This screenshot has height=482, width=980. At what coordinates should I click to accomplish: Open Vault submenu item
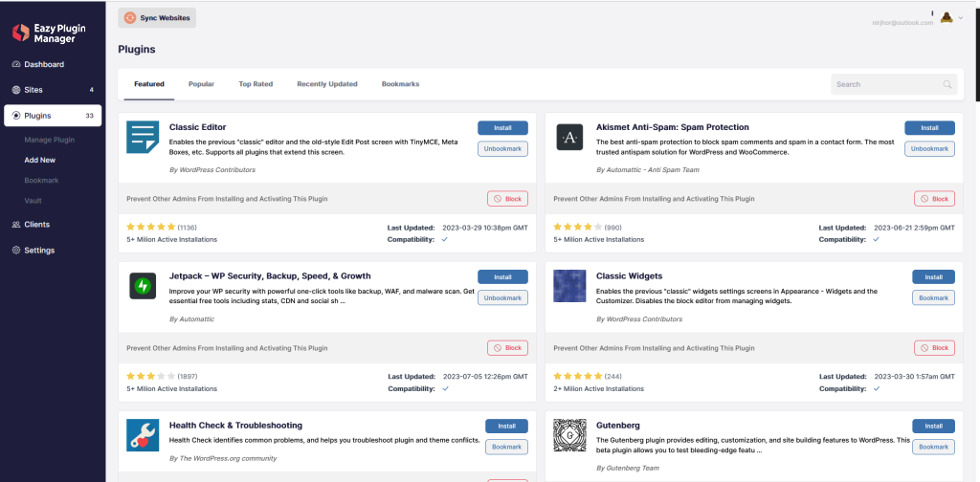pyautogui.click(x=33, y=201)
